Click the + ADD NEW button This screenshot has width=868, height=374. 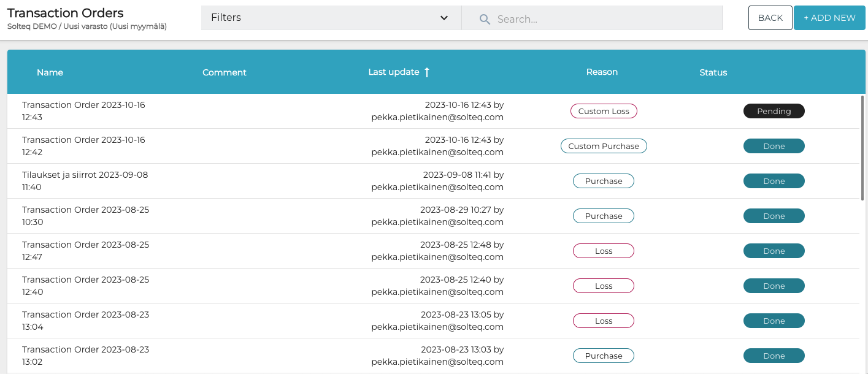click(x=829, y=18)
